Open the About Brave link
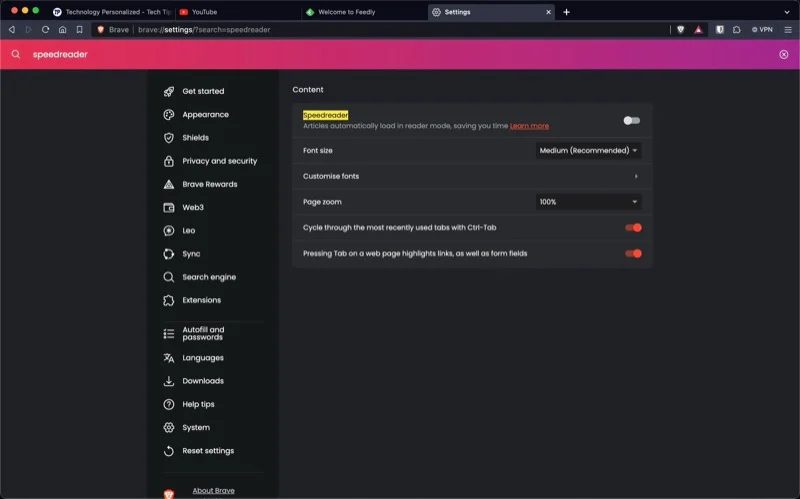The width and height of the screenshot is (800, 499). tap(213, 491)
